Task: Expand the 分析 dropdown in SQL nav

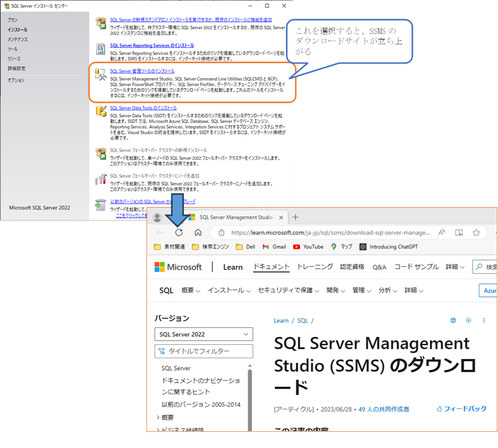Action: coord(388,291)
